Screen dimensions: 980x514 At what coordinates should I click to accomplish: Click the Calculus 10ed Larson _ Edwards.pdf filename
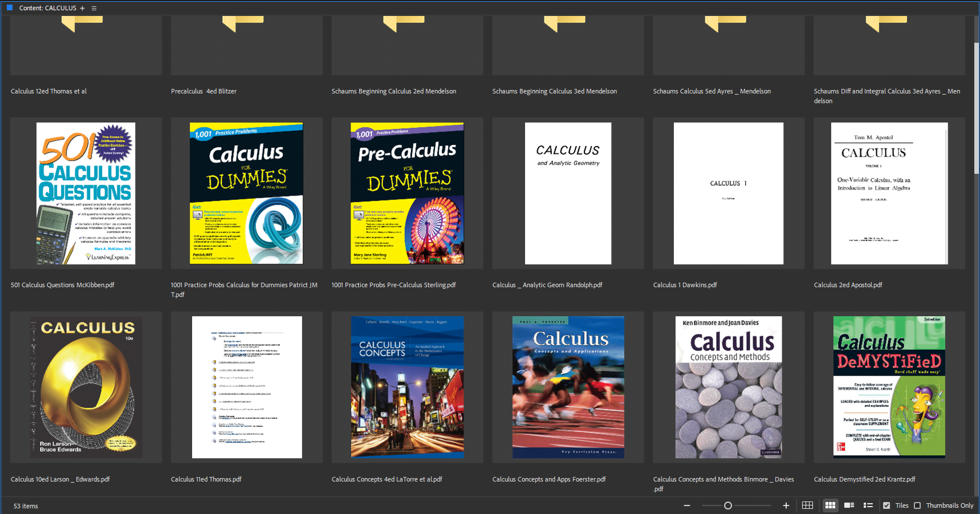click(x=60, y=479)
